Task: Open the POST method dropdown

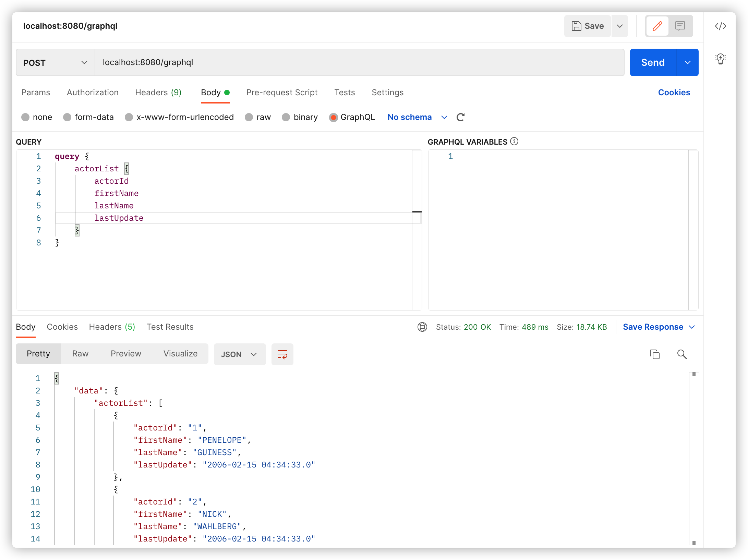Action: coord(55,62)
